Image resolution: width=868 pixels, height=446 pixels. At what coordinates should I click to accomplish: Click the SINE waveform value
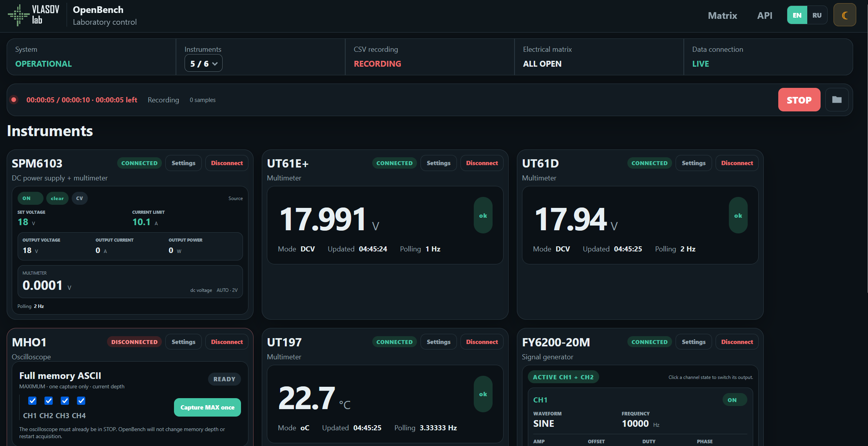[544, 424]
